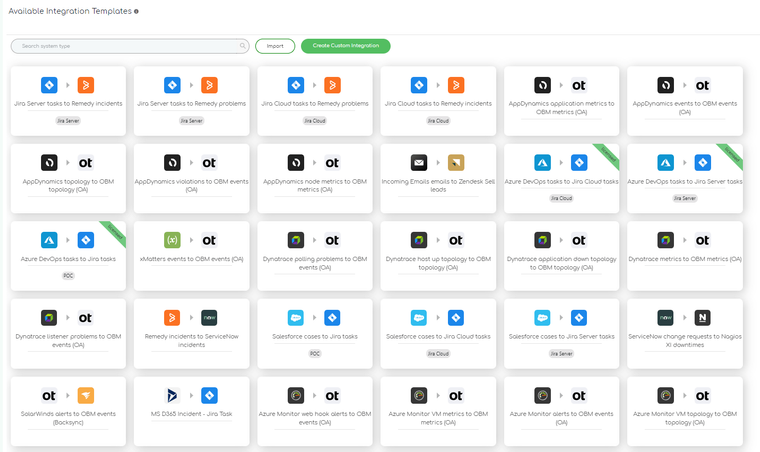Open Jira Server tasks to Remedy incidents card
Screen dimensions: 760x452
68,101
